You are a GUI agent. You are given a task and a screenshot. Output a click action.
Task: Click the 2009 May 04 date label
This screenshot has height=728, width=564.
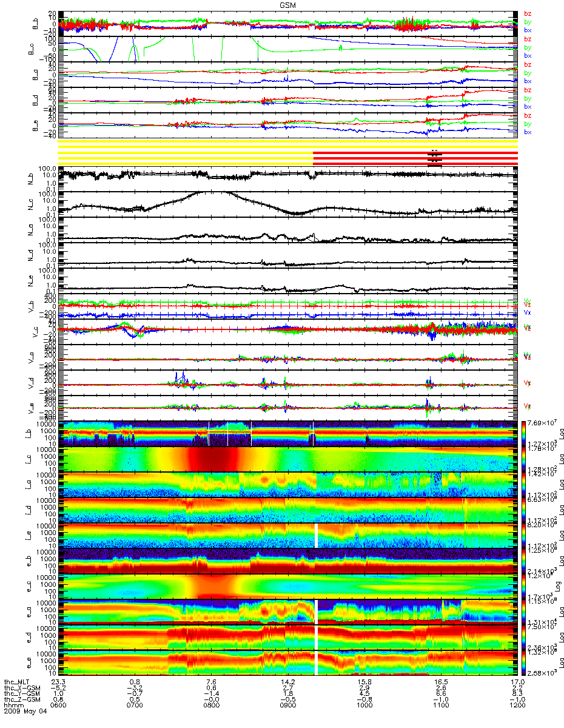click(x=24, y=712)
